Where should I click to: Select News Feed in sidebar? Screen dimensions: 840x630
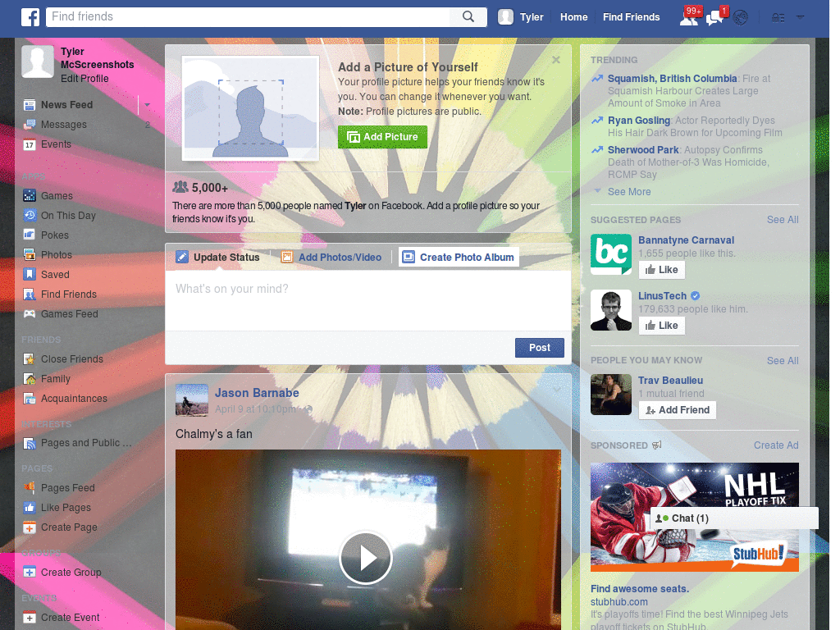coord(67,104)
